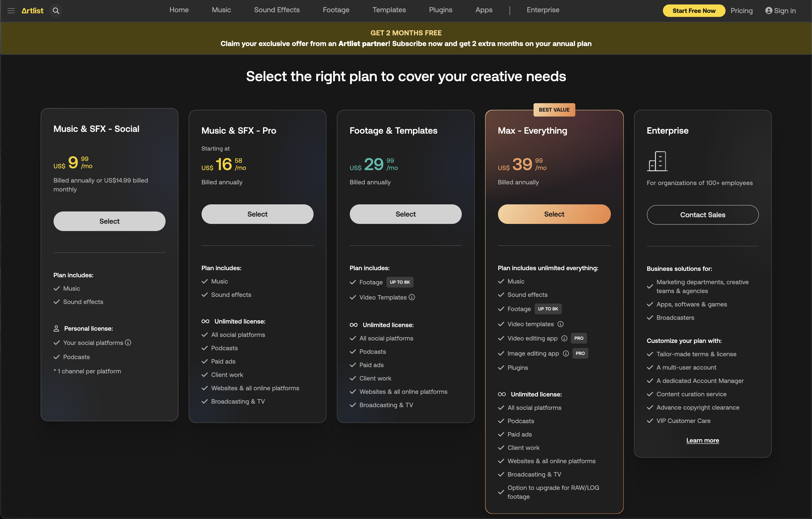This screenshot has height=519, width=812.
Task: Open the Pricing link in header
Action: pyautogui.click(x=741, y=11)
